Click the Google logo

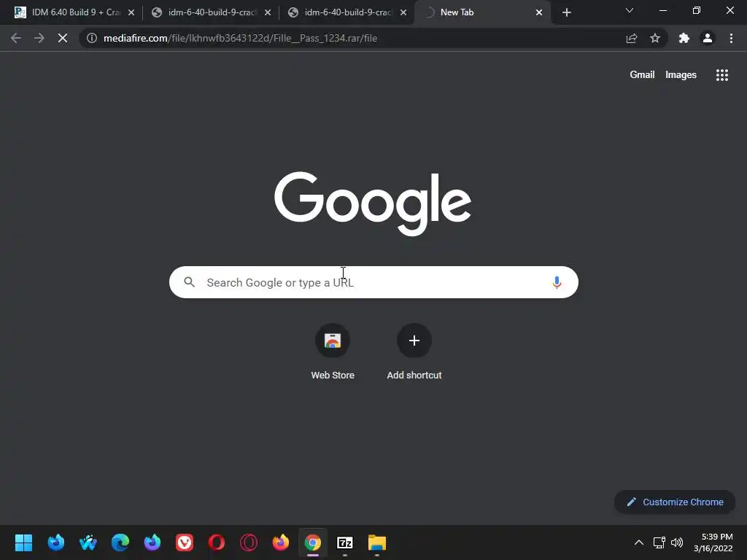(373, 203)
